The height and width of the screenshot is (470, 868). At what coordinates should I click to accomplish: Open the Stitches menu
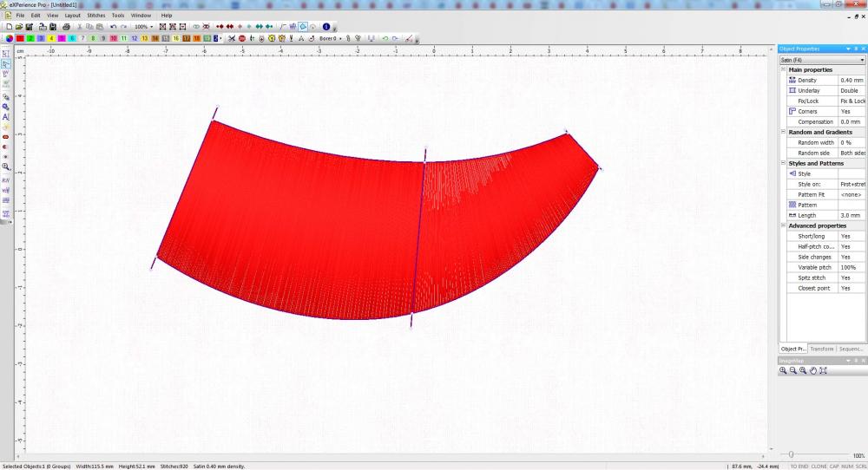pyautogui.click(x=95, y=16)
